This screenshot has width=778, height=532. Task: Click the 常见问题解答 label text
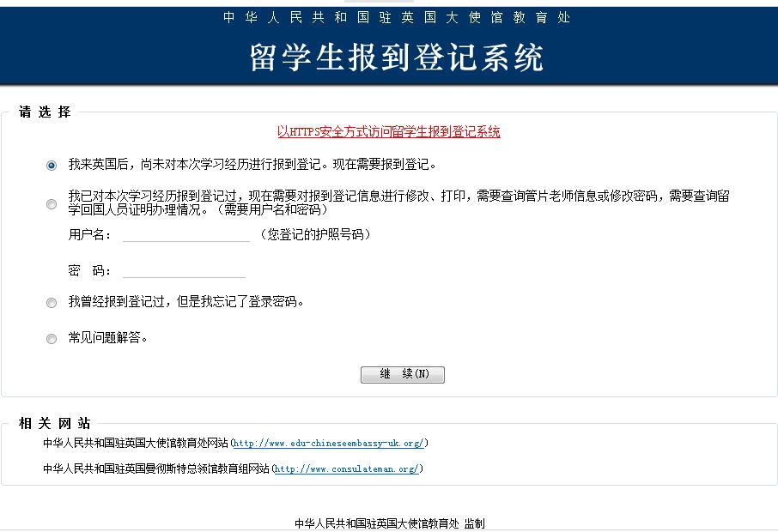coord(107,338)
